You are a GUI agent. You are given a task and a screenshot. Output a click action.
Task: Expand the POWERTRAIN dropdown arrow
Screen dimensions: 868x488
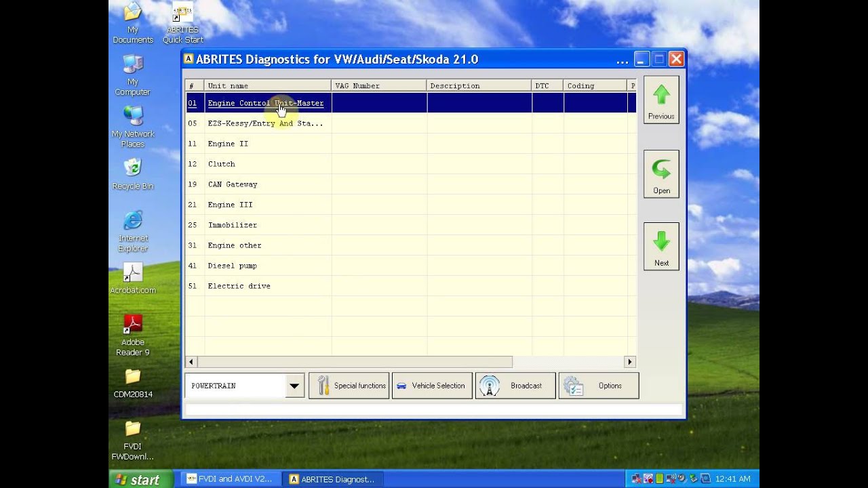(x=294, y=386)
